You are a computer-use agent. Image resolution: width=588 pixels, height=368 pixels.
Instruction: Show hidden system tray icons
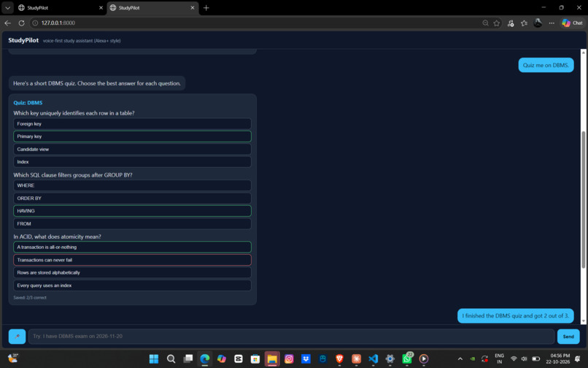pos(460,359)
